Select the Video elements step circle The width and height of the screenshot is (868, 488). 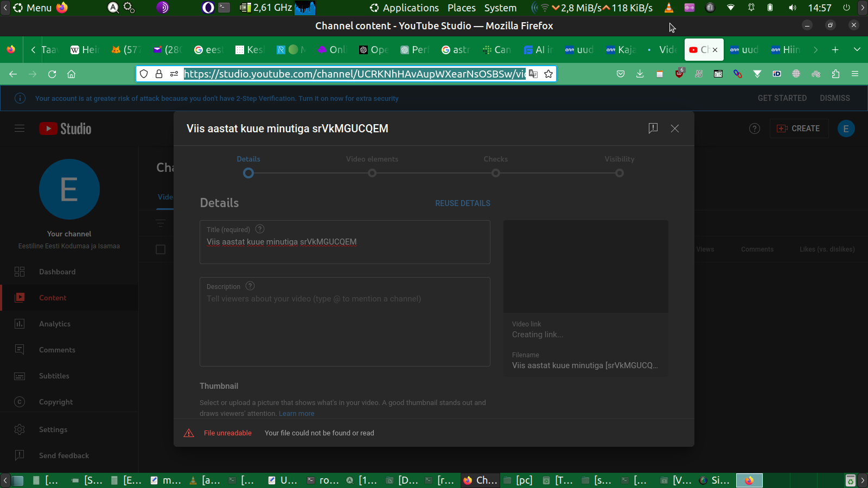pyautogui.click(x=372, y=173)
